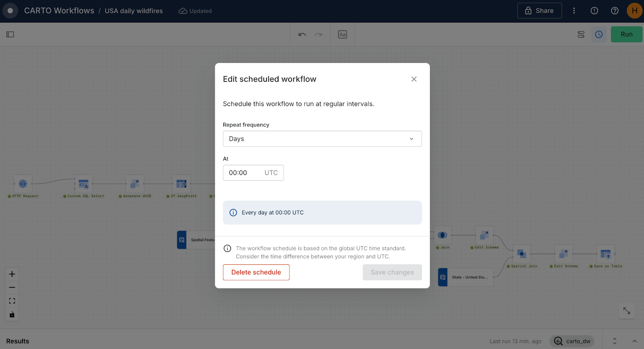The image size is (644, 349).
Task: Select the Join node
Action: pos(442,235)
